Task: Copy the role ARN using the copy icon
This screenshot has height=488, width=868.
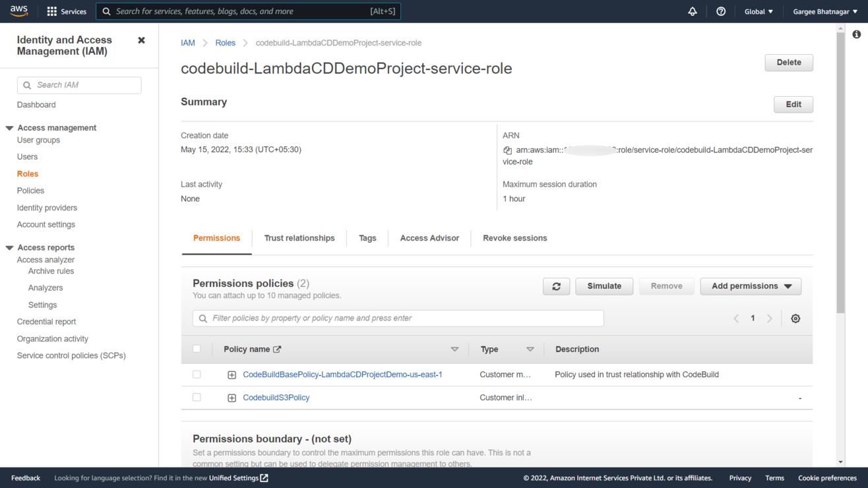Action: 507,150
